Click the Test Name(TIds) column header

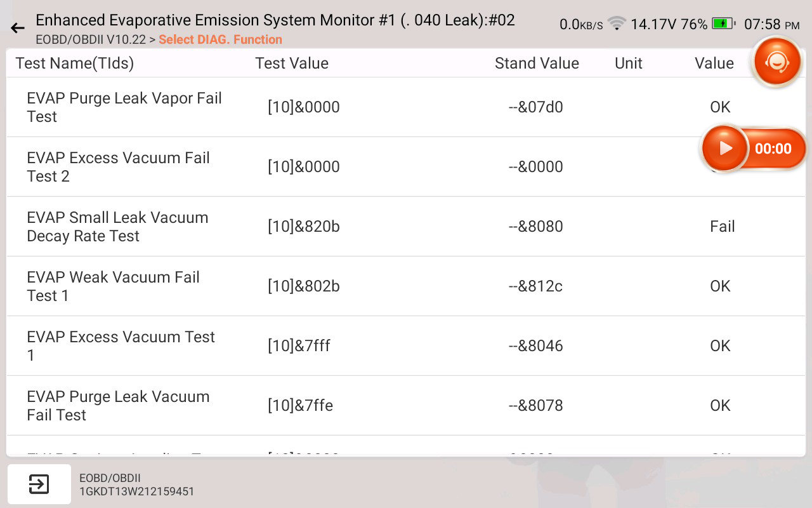tap(75, 63)
